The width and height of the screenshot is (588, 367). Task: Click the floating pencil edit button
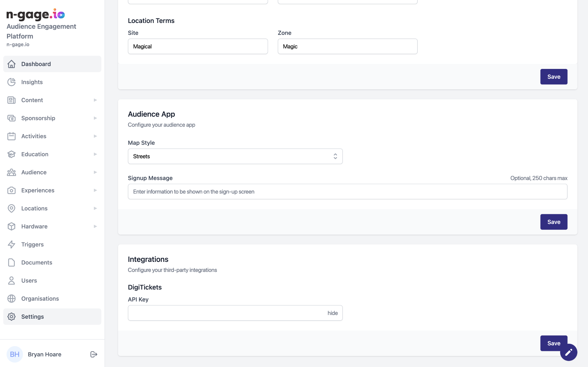coord(568,352)
